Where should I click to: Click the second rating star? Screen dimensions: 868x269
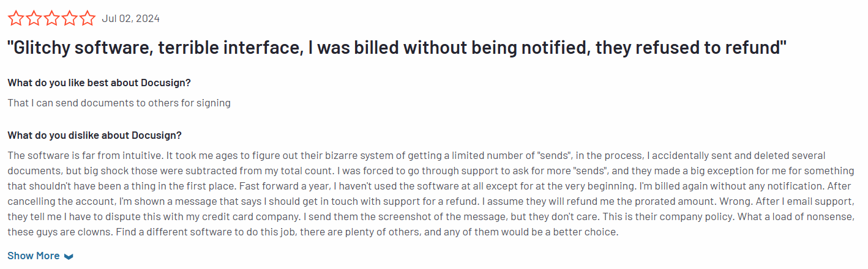[34, 18]
